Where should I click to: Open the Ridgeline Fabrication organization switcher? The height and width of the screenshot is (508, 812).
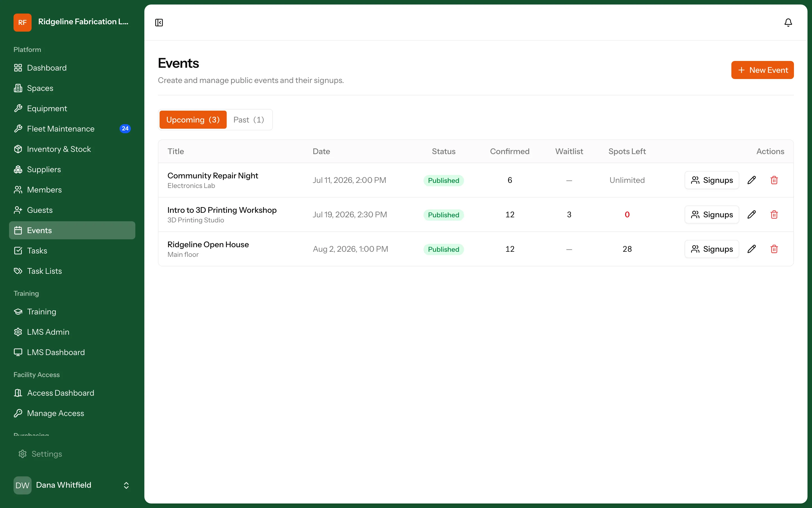(x=72, y=22)
